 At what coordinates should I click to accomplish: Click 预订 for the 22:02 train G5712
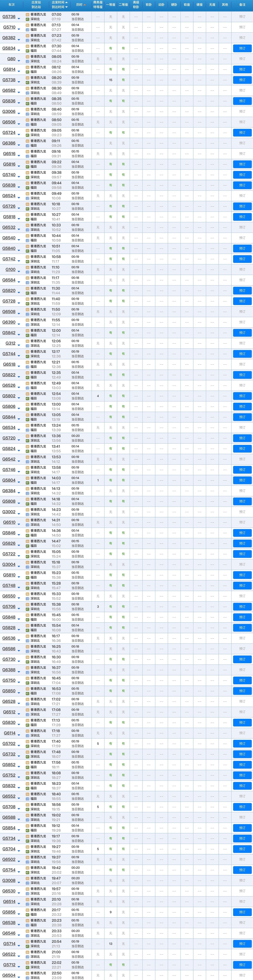point(242,965)
